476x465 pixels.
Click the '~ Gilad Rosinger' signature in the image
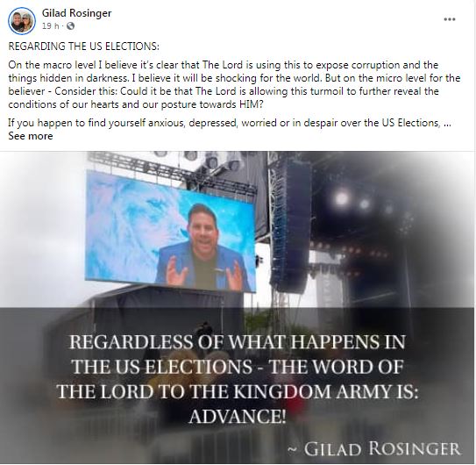tap(374, 448)
